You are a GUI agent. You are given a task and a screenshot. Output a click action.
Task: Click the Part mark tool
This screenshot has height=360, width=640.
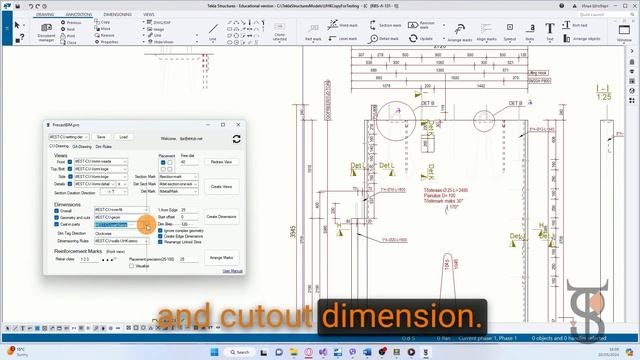click(313, 32)
